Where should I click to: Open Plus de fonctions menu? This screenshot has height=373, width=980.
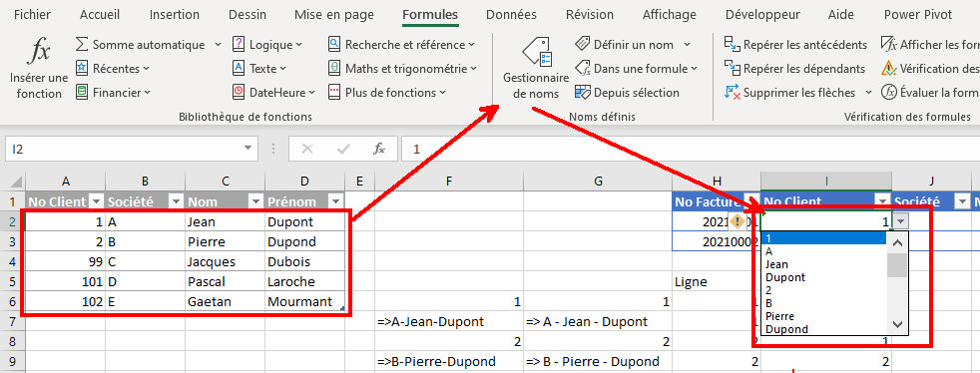click(387, 93)
